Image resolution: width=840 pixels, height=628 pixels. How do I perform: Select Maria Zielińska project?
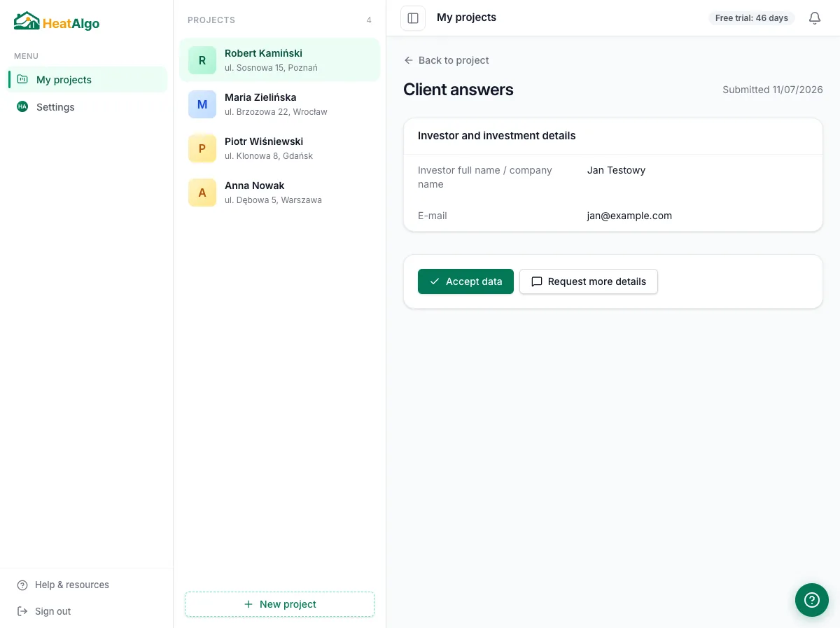click(279, 104)
